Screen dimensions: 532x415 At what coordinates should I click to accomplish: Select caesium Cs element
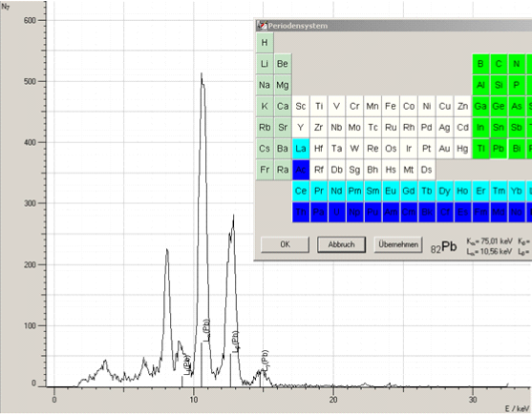265,149
